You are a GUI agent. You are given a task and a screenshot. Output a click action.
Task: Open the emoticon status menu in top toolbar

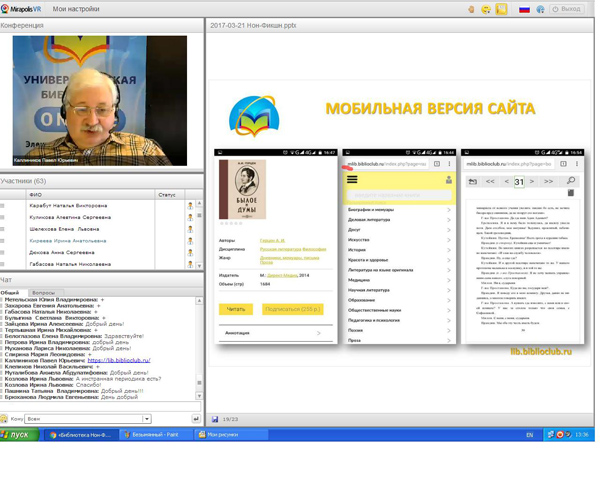pos(486,9)
